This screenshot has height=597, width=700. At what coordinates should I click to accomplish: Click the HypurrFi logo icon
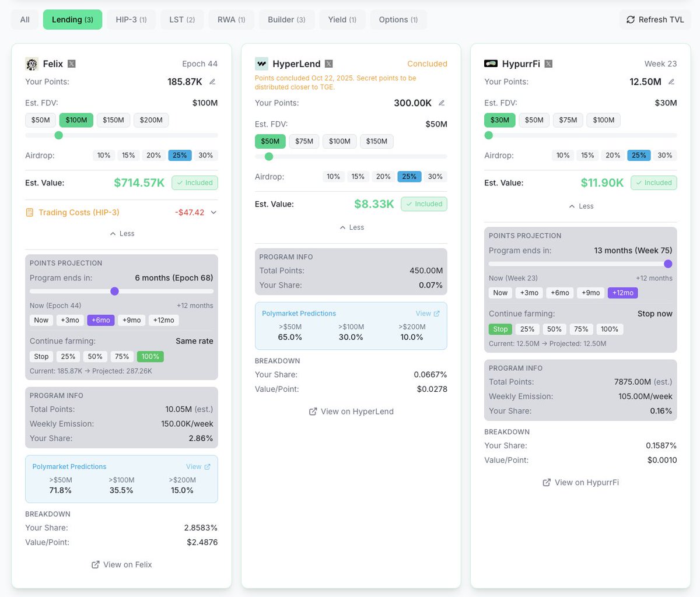tap(491, 64)
